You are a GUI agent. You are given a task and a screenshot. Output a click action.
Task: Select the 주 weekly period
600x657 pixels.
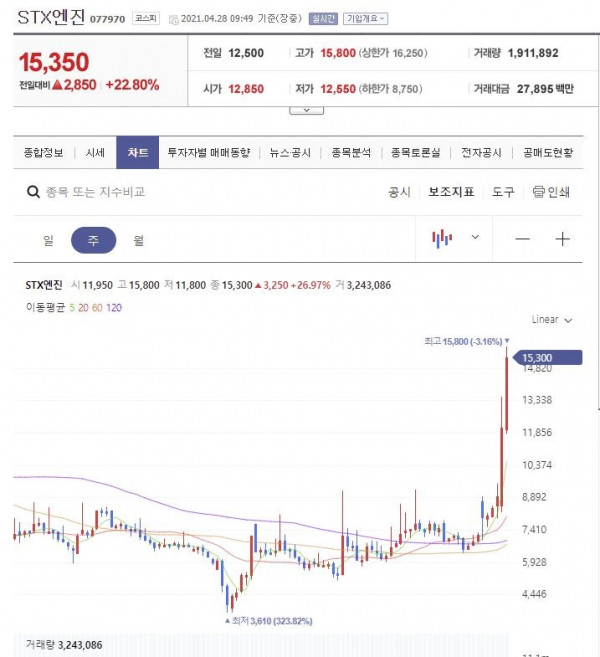coord(93,240)
